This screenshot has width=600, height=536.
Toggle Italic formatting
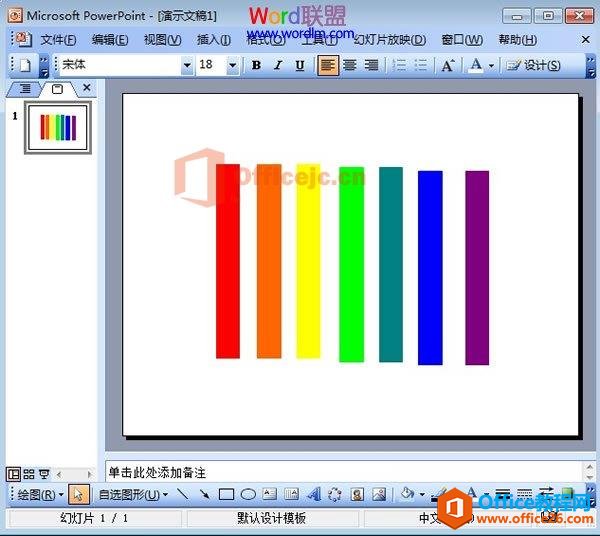coord(278,65)
